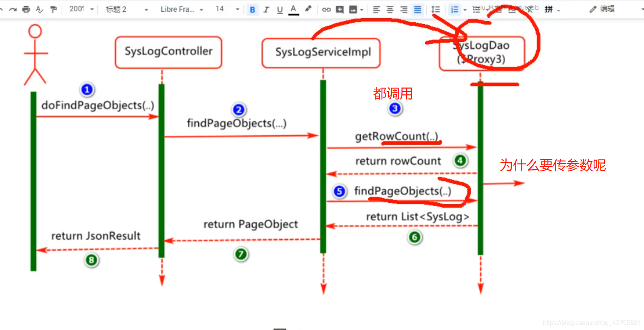Screen dimensions: 644x330
Task: Toggle justified text alignment
Action: coord(418,9)
